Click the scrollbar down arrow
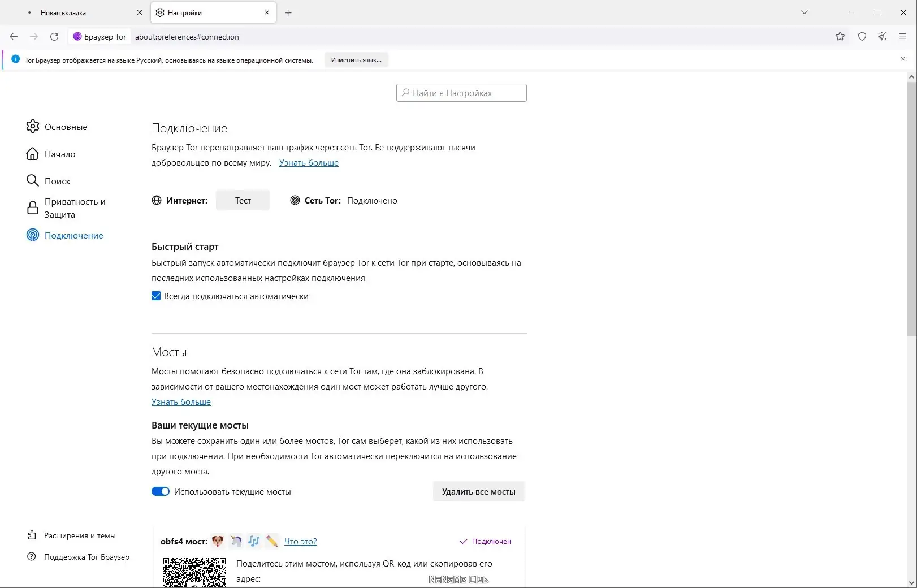917x588 pixels. pyautogui.click(x=911, y=582)
